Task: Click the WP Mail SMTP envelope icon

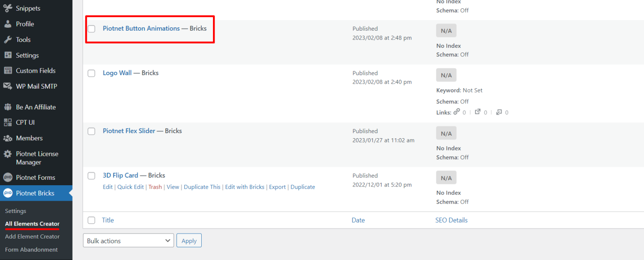Action: pos(8,86)
